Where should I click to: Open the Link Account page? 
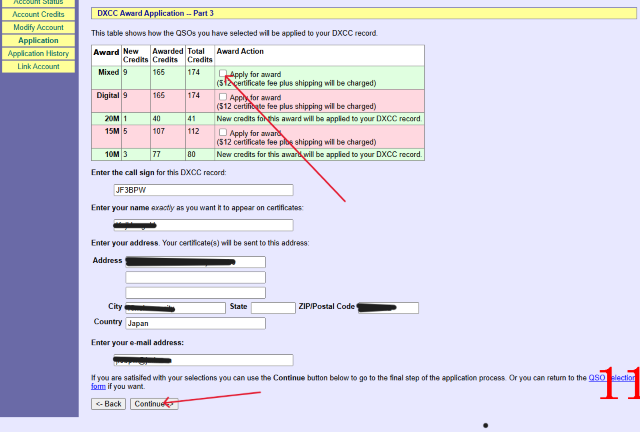[38, 66]
